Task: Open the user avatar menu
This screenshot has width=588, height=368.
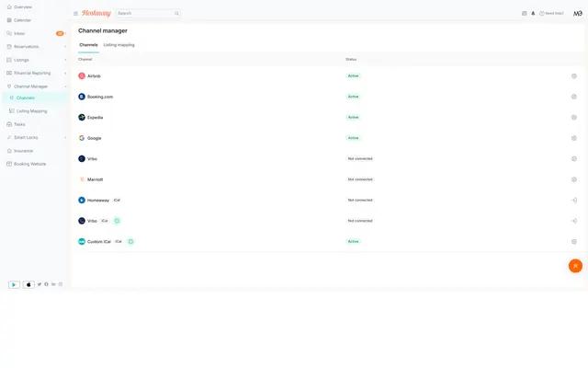Action: [578, 13]
